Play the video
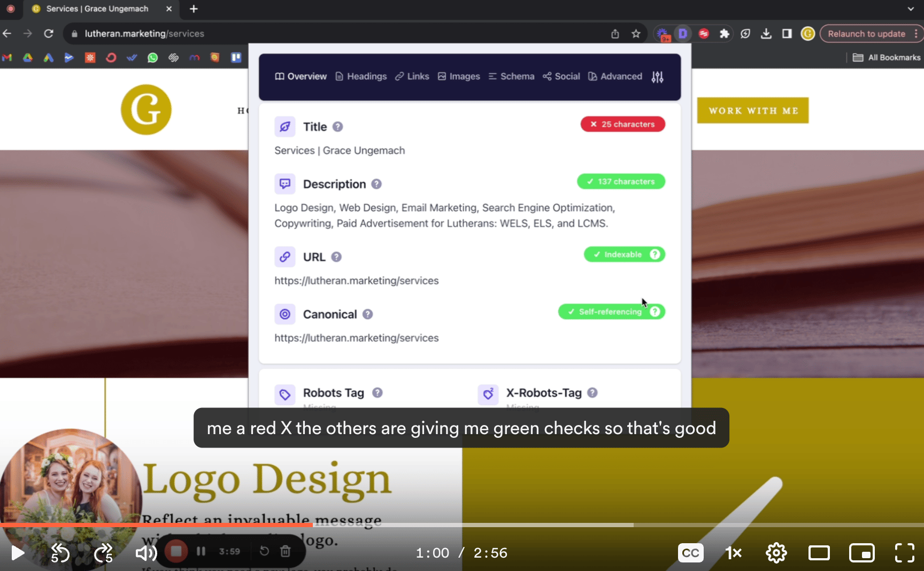The height and width of the screenshot is (571, 924). [18, 553]
